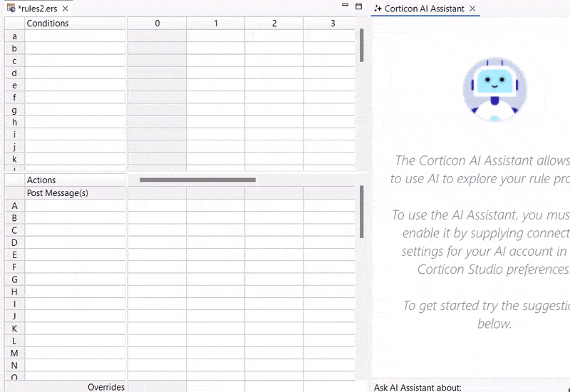This screenshot has width=570, height=392.
Task: Click the Ask AI Assistant about label
Action: click(418, 388)
